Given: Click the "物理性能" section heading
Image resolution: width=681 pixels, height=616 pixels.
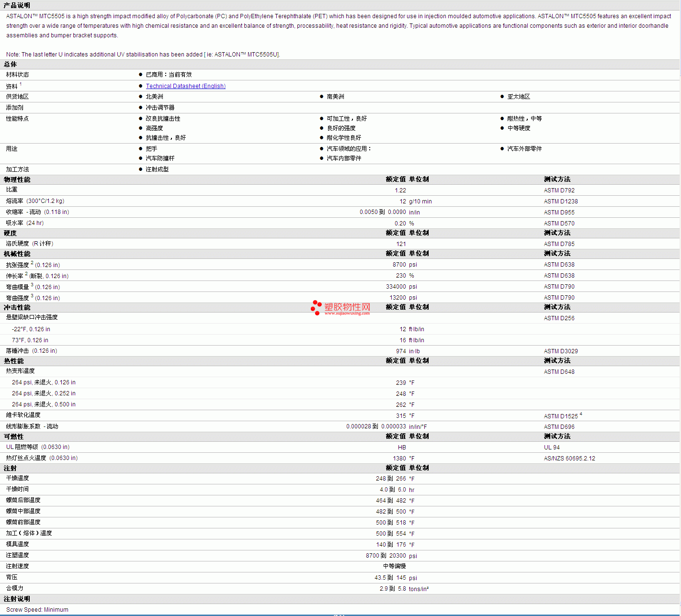Looking at the screenshot, I should coord(17,179).
